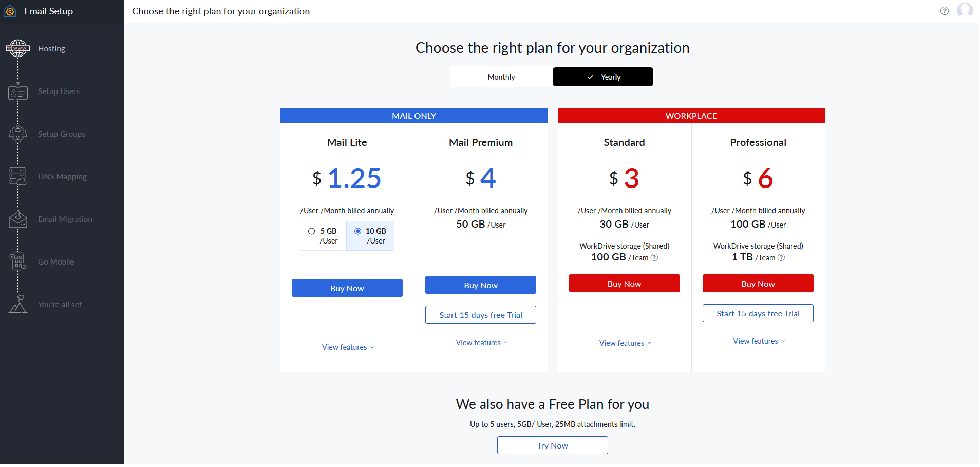Open help question mark icon at top

click(944, 11)
